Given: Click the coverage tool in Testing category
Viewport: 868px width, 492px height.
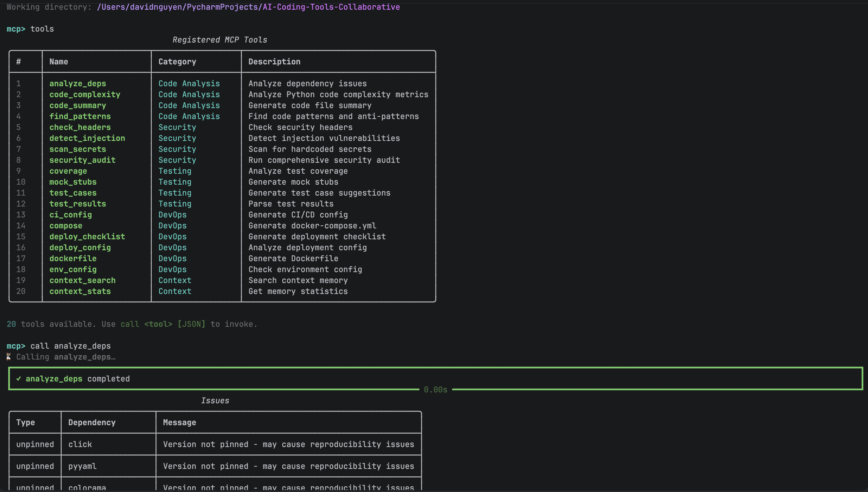Looking at the screenshot, I should pos(68,171).
